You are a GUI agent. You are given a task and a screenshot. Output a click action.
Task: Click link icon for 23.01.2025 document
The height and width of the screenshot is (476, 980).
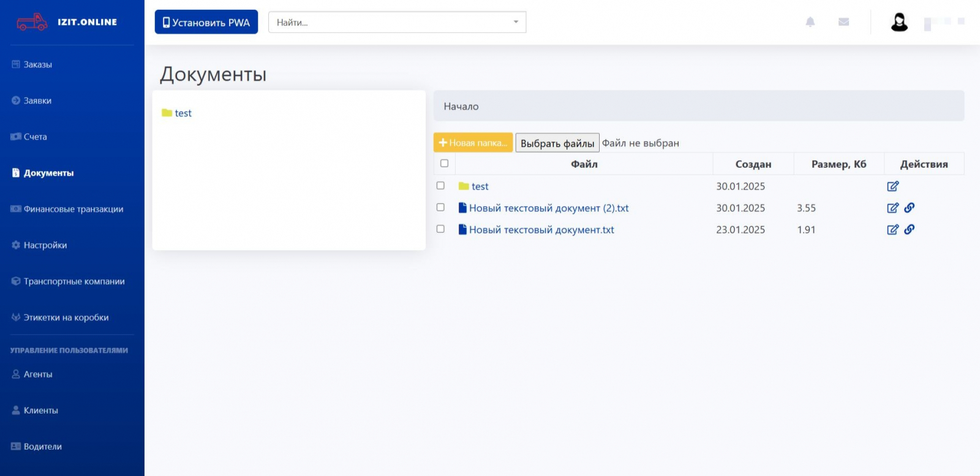pyautogui.click(x=910, y=230)
